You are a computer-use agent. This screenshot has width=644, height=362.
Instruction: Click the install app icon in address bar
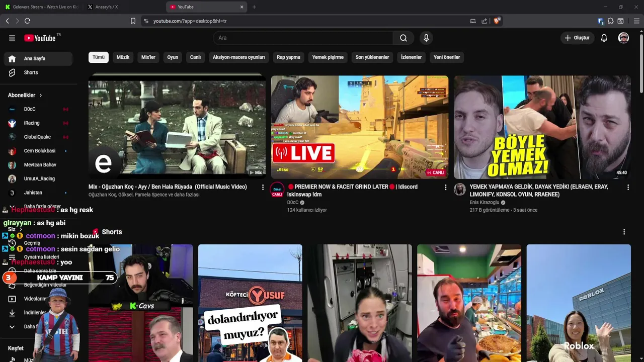click(x=473, y=21)
